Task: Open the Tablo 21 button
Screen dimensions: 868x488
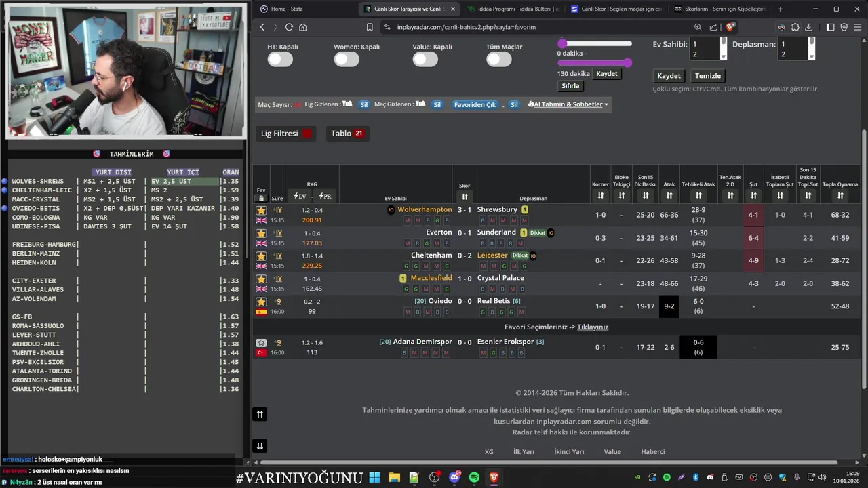Action: point(347,134)
